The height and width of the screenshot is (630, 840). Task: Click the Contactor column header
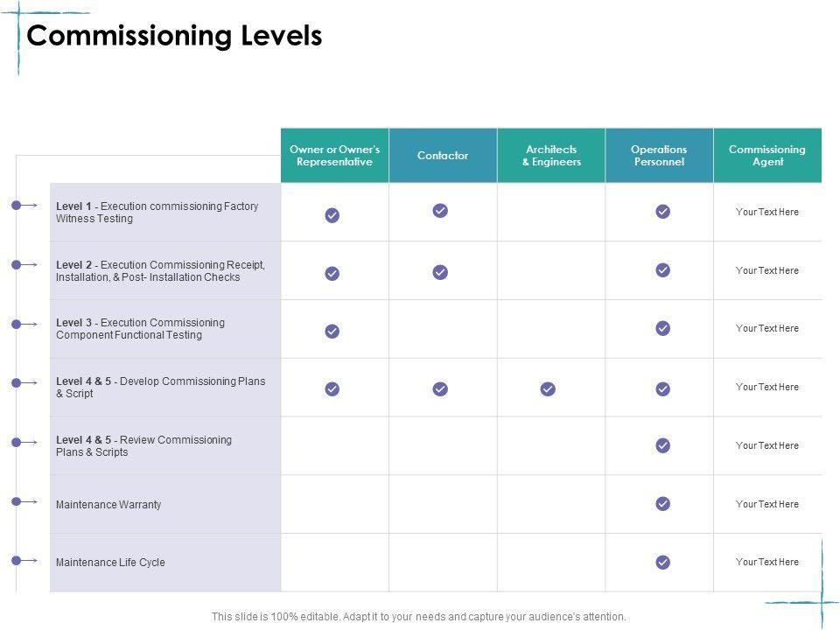(x=443, y=156)
